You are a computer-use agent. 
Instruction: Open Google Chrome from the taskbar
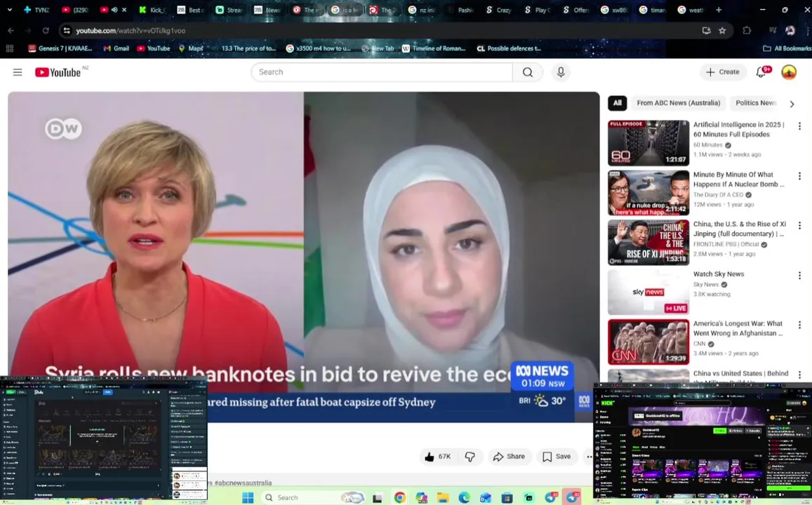coord(400,498)
